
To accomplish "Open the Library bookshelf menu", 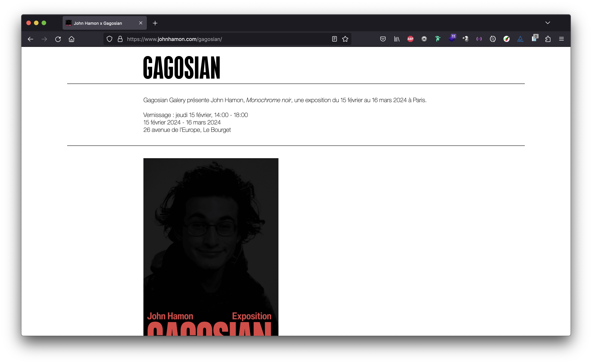I will (x=397, y=39).
